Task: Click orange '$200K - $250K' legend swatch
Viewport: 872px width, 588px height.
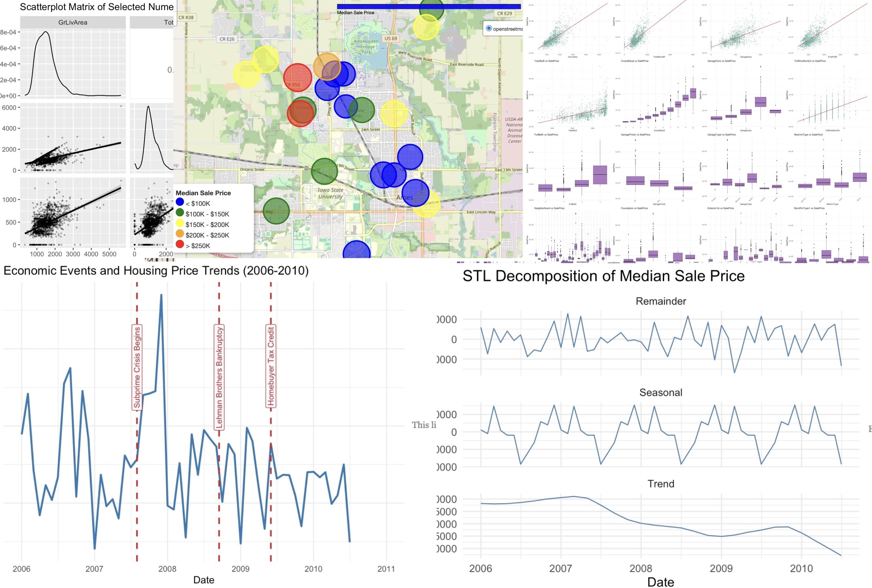Action: tap(180, 234)
